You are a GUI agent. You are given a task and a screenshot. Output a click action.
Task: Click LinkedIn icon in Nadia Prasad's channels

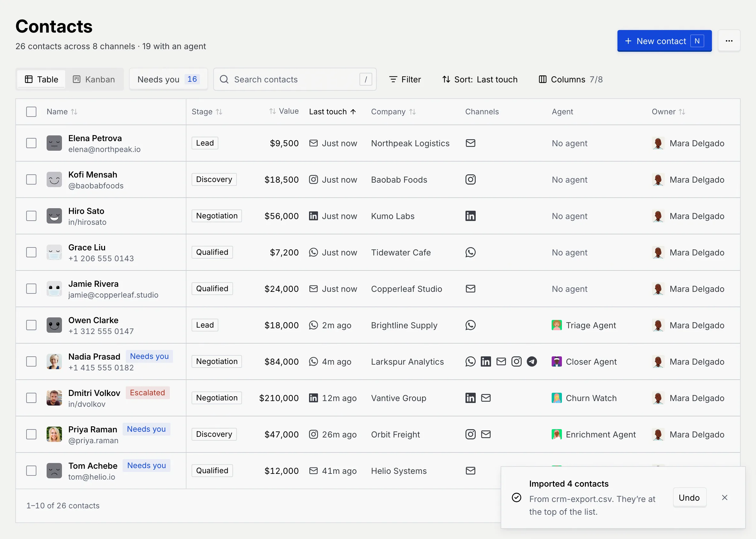486,361
